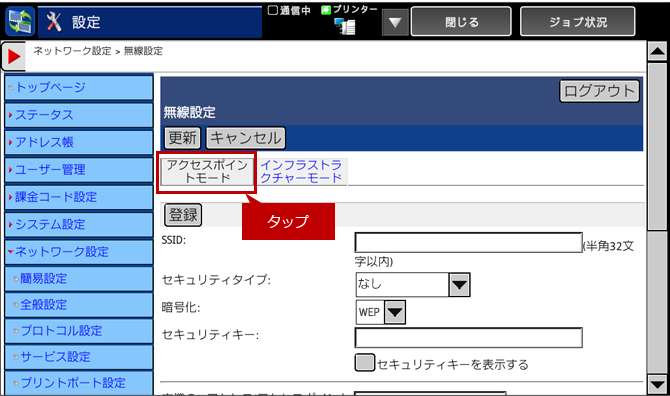Tap the printer network status icon

coord(345,26)
